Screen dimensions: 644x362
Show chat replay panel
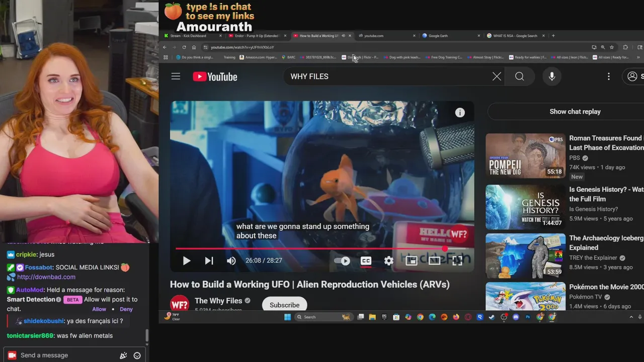pyautogui.click(x=575, y=112)
